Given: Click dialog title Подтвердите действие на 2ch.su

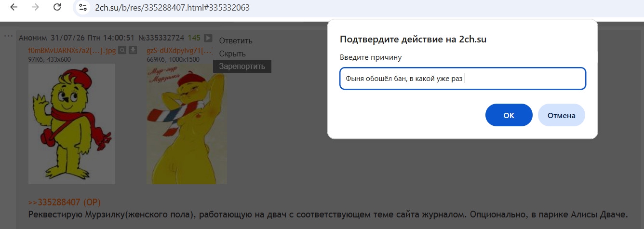Looking at the screenshot, I should tap(413, 40).
